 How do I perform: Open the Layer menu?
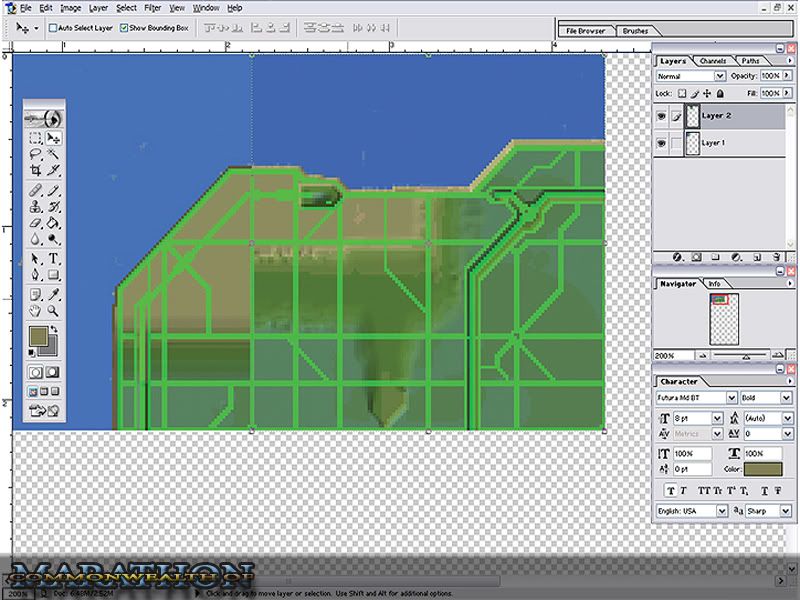tap(98, 8)
